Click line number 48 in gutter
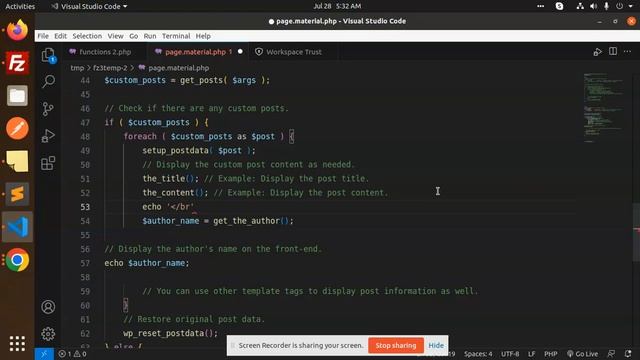Viewport: 640px width, 360px height. 85,137
